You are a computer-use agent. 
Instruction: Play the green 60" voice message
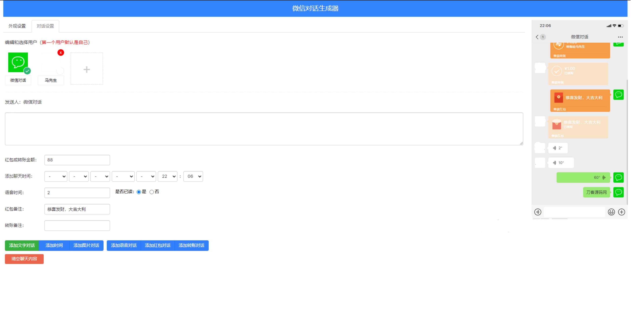583,178
